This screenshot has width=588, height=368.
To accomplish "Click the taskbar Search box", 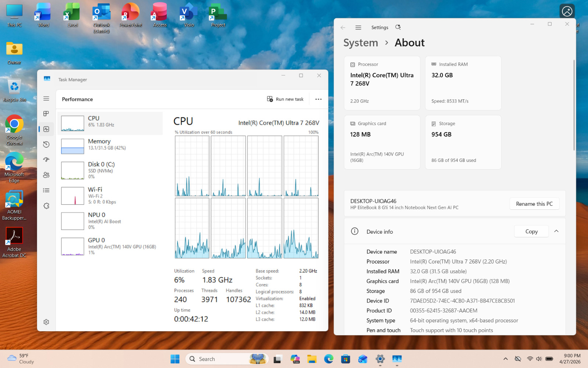I will [x=227, y=359].
